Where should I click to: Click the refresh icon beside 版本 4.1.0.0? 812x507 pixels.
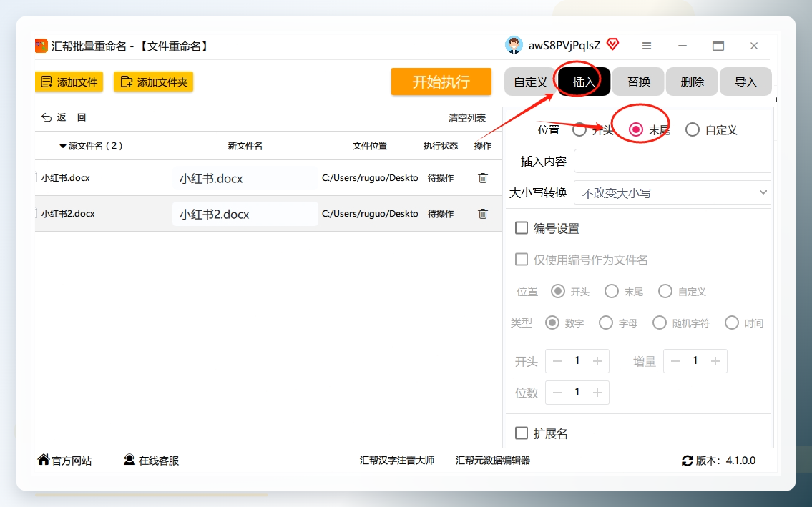pyautogui.click(x=688, y=461)
